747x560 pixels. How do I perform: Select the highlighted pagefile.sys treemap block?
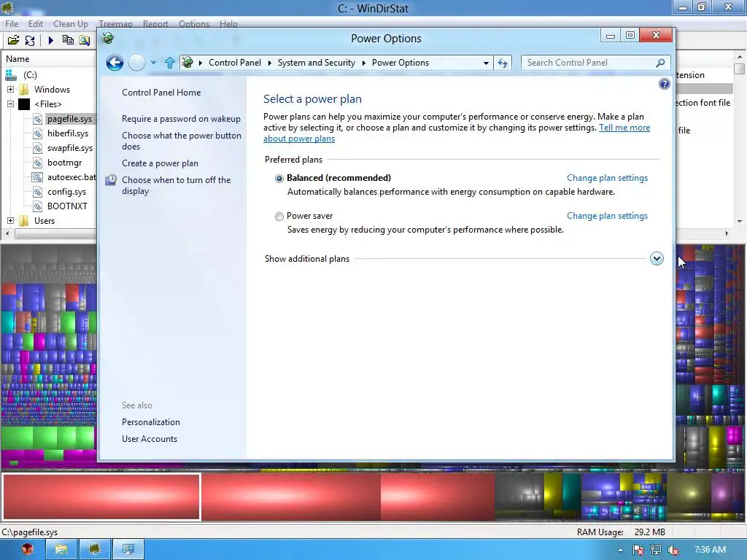point(101,497)
